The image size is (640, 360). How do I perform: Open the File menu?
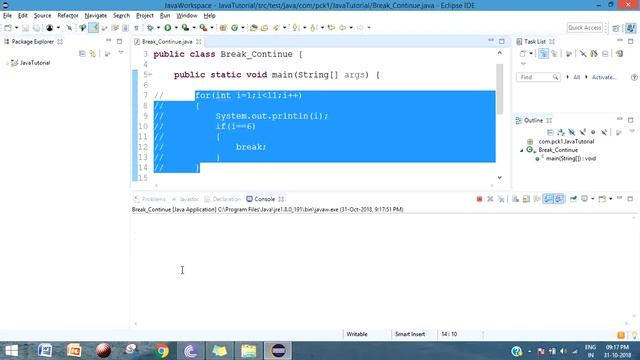(x=7, y=16)
